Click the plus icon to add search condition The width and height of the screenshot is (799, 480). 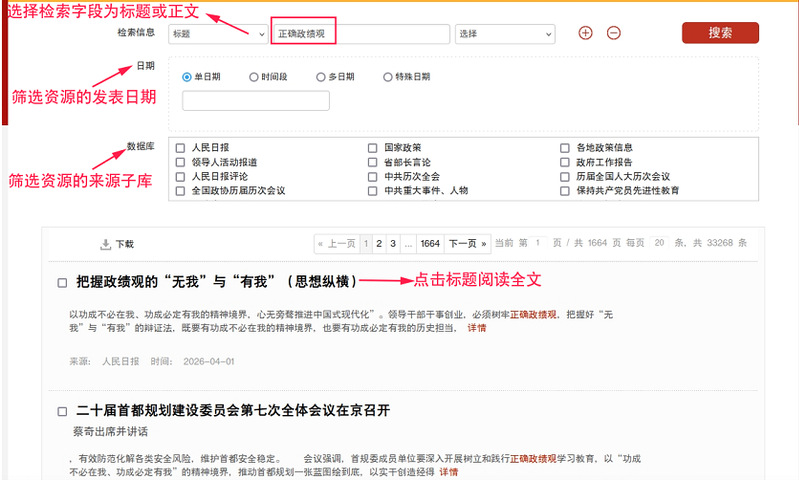pyautogui.click(x=585, y=33)
